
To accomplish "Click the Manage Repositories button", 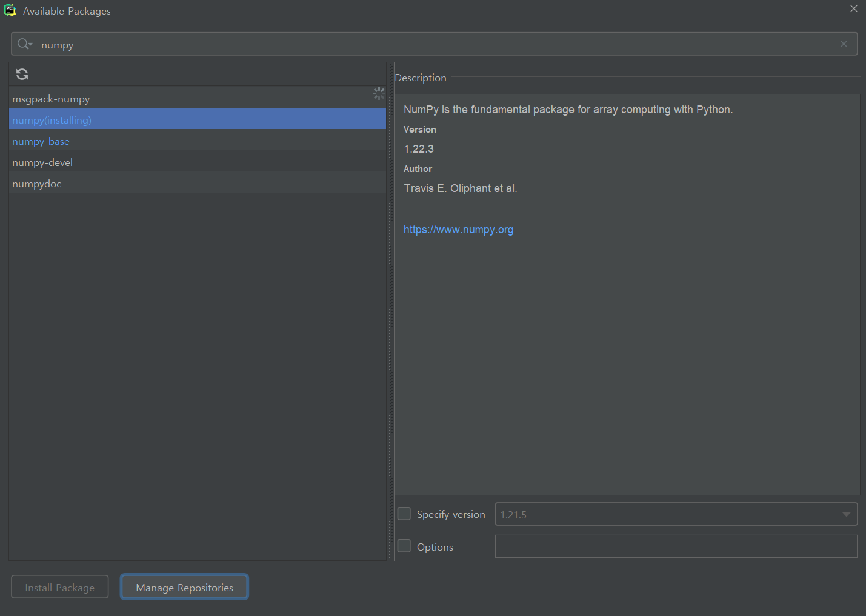I will [x=184, y=587].
